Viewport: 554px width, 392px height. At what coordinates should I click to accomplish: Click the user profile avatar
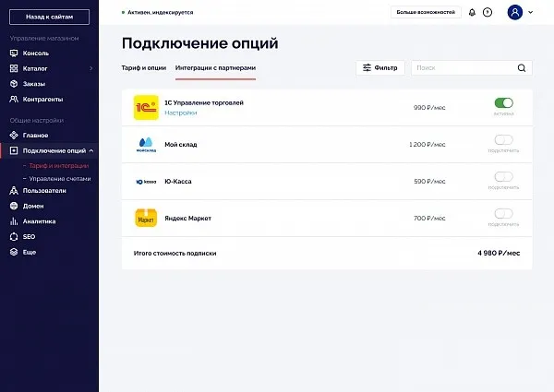pyautogui.click(x=515, y=12)
